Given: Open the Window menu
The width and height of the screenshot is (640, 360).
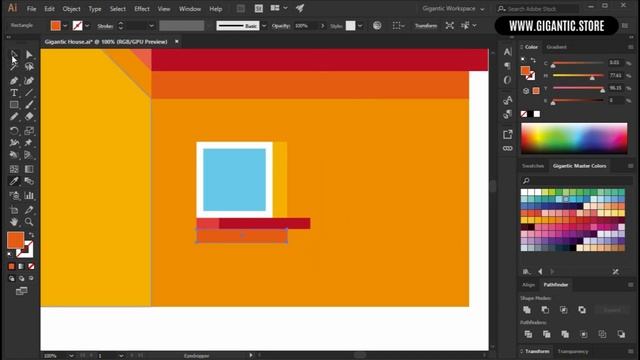Looking at the screenshot, I should click(x=190, y=9).
